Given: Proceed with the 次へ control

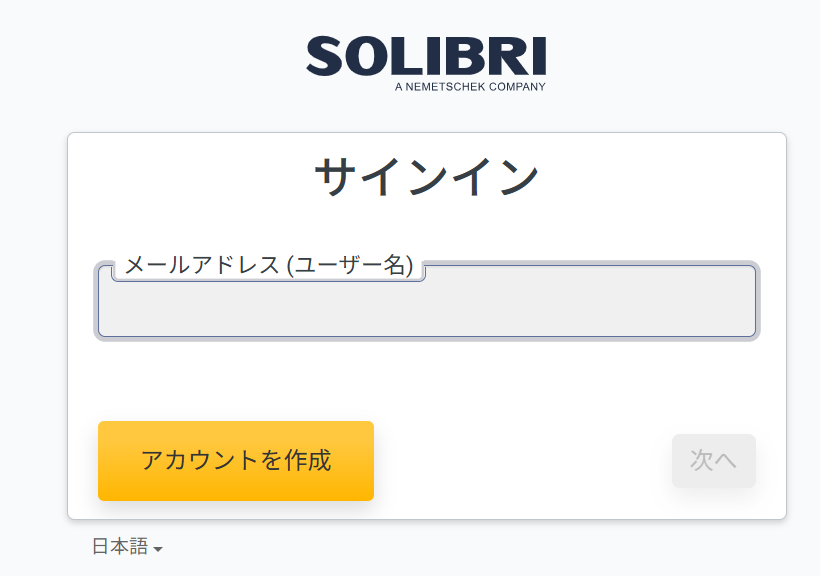Looking at the screenshot, I should (713, 461).
